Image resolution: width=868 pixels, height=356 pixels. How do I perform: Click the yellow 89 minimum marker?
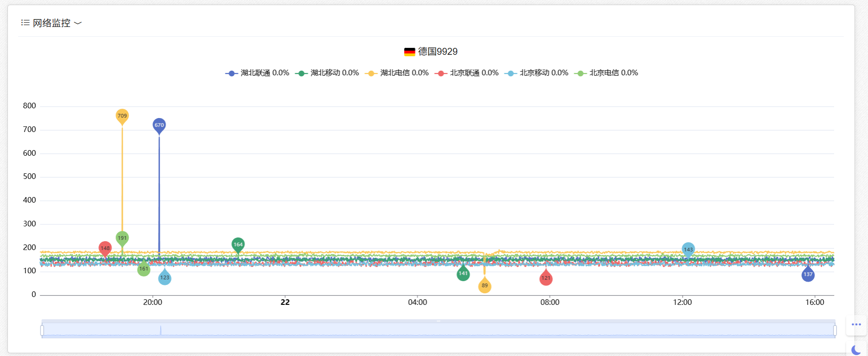[x=485, y=286]
